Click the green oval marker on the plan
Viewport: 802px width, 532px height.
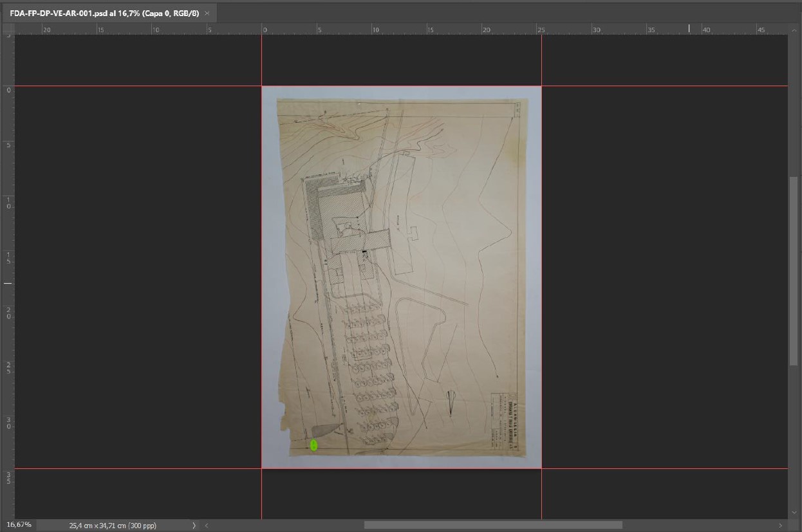click(314, 445)
